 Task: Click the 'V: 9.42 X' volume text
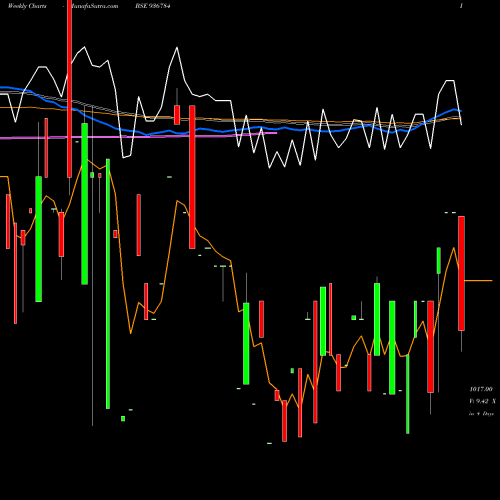tap(482, 401)
